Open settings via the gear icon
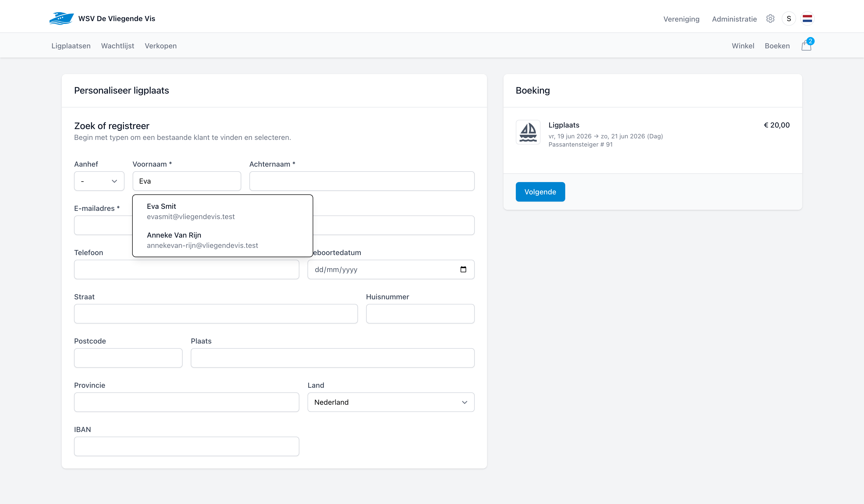 [770, 19]
